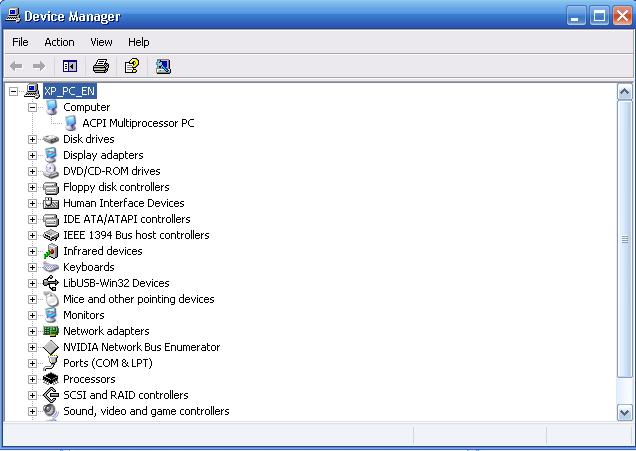Click the Mice and other pointing devices icon
636x451 pixels.
pyautogui.click(x=51, y=299)
